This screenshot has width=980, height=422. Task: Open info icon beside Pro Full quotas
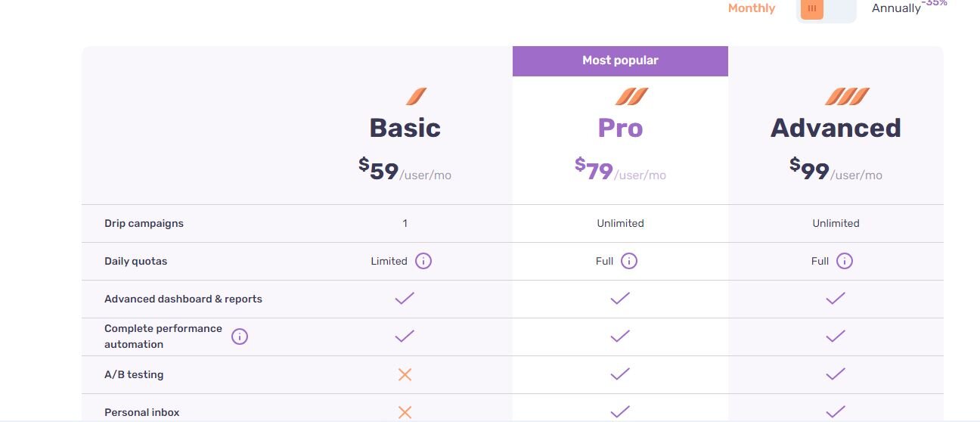click(x=629, y=261)
